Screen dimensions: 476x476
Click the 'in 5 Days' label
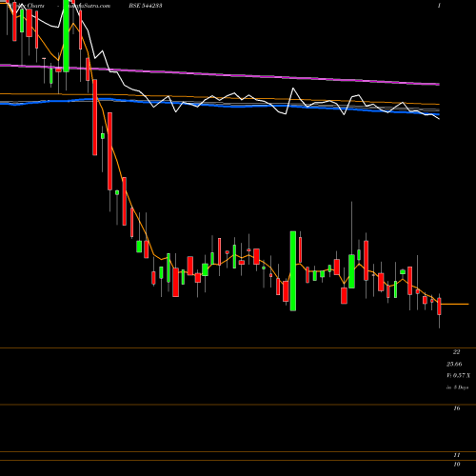pyautogui.click(x=457, y=387)
